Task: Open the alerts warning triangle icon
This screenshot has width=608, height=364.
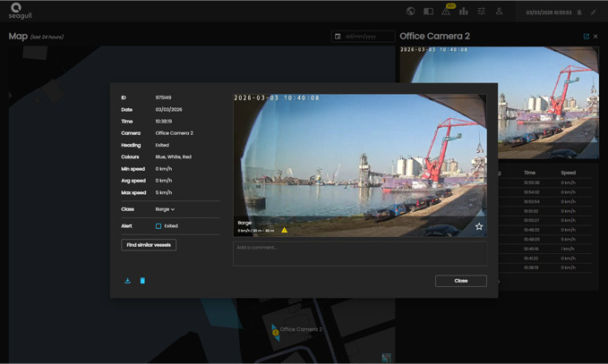Action: pyautogui.click(x=446, y=12)
